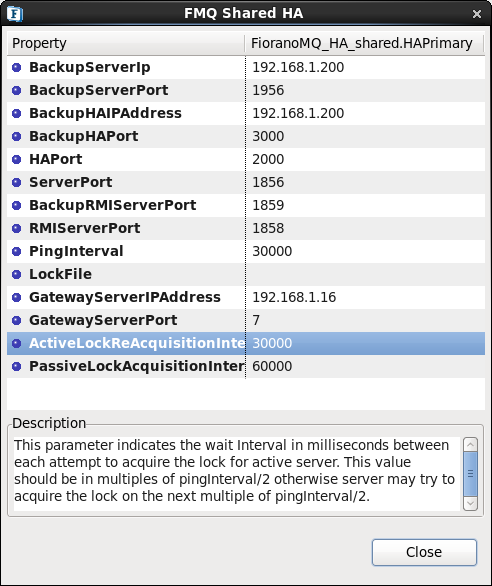Edit GatewayServerIPAddress value 192.168.1.16
492x586 pixels.
pos(365,297)
